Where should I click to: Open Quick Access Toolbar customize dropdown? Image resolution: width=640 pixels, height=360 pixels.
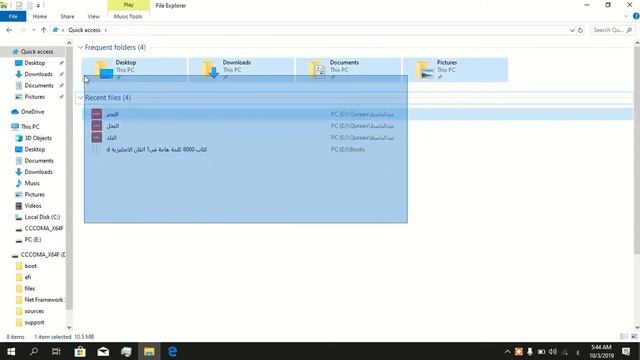pos(38,6)
